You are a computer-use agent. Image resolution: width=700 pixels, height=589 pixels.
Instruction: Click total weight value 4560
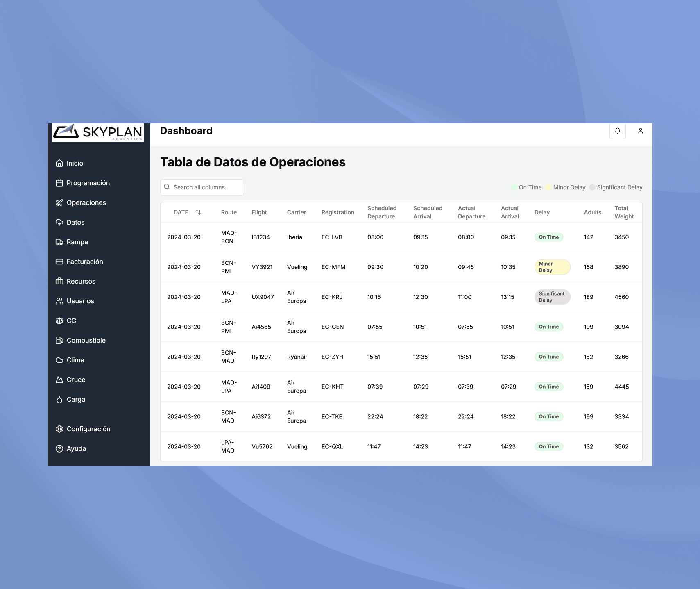click(x=621, y=297)
